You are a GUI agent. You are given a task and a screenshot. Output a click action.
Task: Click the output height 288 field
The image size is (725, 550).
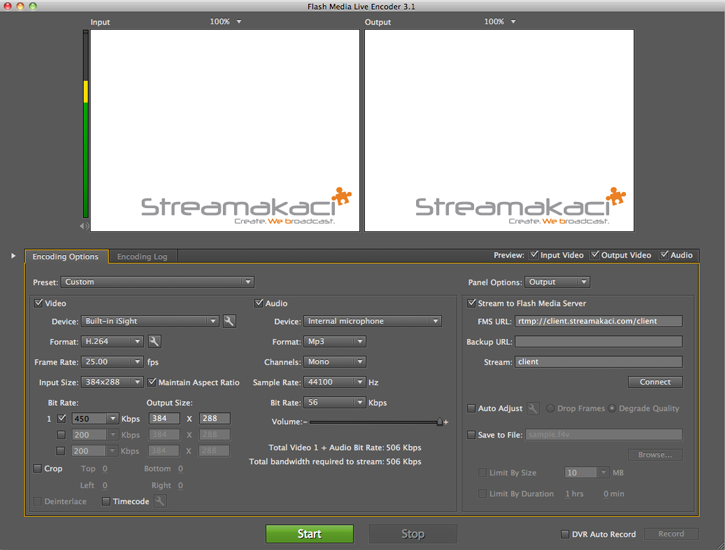215,419
